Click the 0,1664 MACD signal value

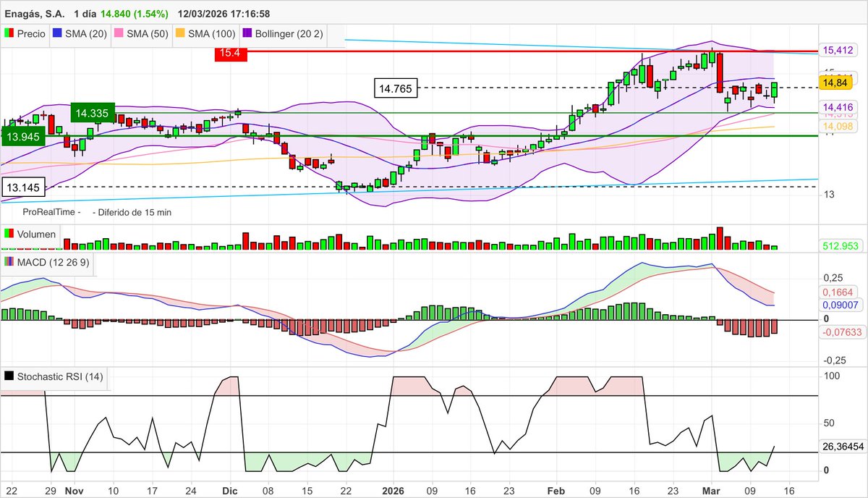tap(838, 292)
